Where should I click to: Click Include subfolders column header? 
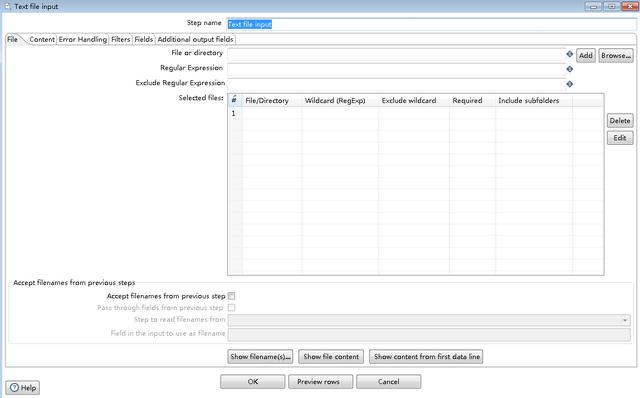[534, 100]
